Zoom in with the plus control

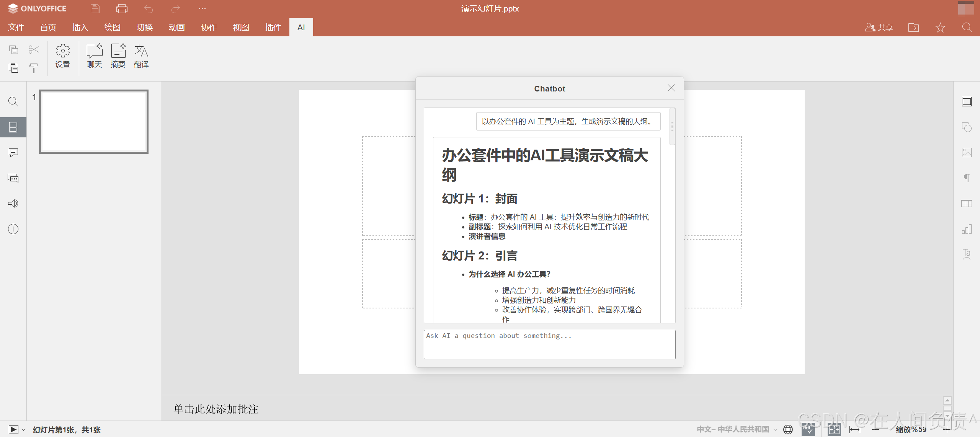click(x=946, y=429)
